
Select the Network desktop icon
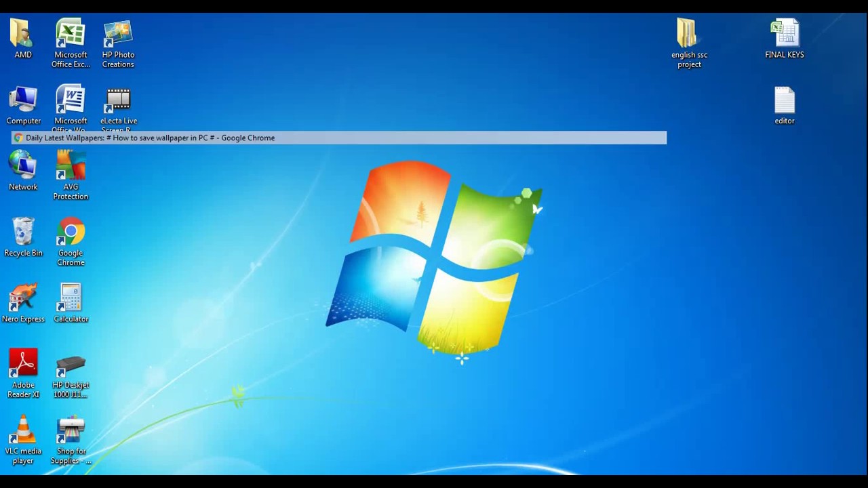point(23,171)
